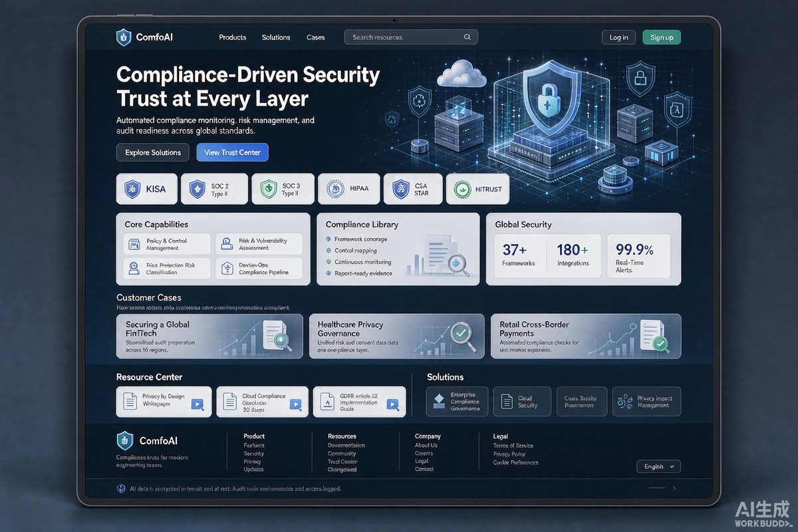Click the HIPAA badge emblem icon
Image resolution: width=798 pixels, height=532 pixels.
click(334, 190)
